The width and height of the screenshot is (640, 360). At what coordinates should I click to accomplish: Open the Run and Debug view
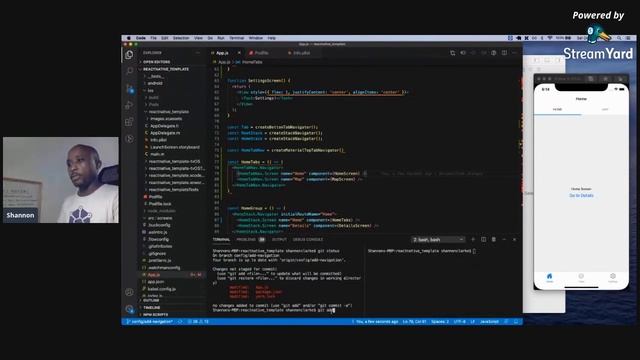coord(129,105)
